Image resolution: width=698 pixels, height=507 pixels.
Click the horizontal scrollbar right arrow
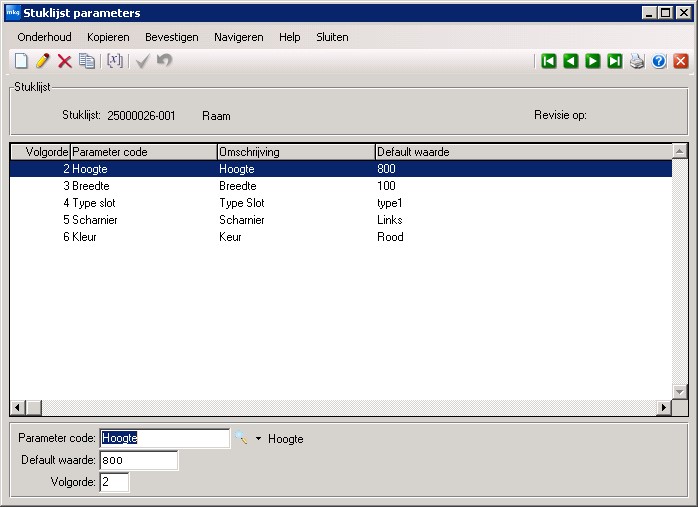[664, 407]
